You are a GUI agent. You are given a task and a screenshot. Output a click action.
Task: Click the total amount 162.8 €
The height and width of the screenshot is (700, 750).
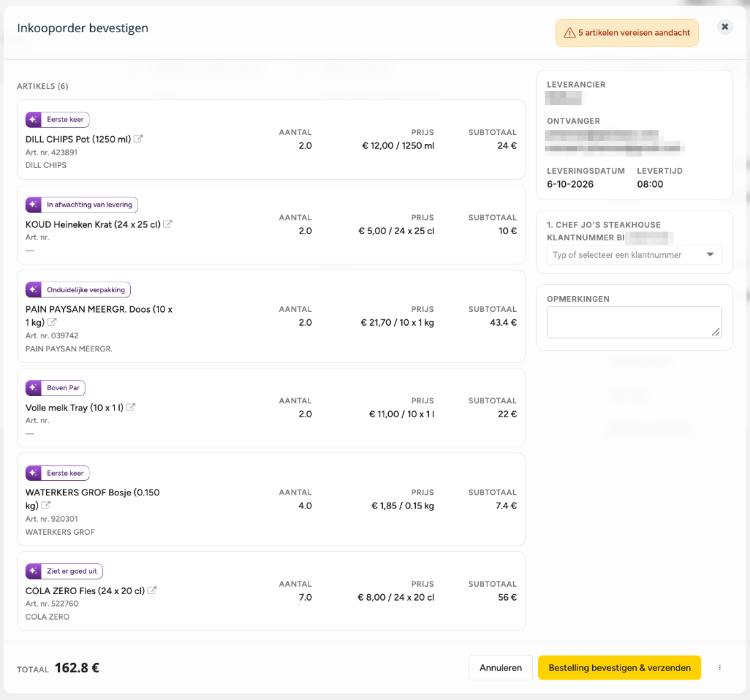click(77, 668)
